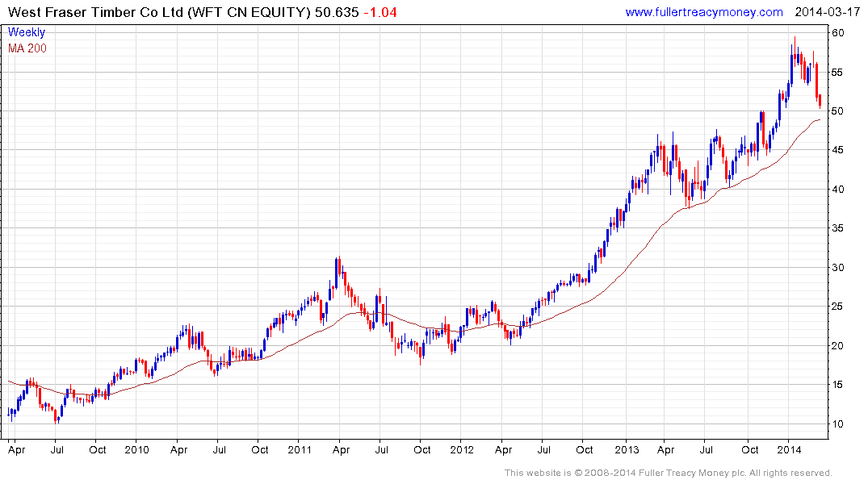Image resolution: width=868 pixels, height=484 pixels.
Task: Click the y-axis value 30
Action: point(838,267)
